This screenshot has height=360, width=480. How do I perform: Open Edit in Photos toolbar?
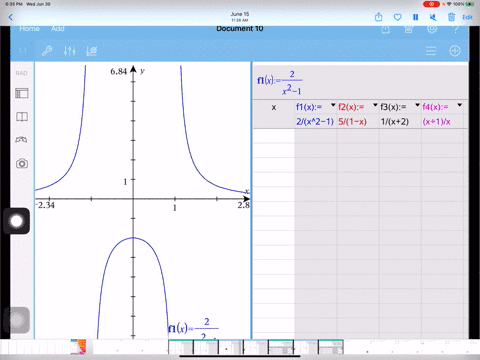pyautogui.click(x=467, y=17)
